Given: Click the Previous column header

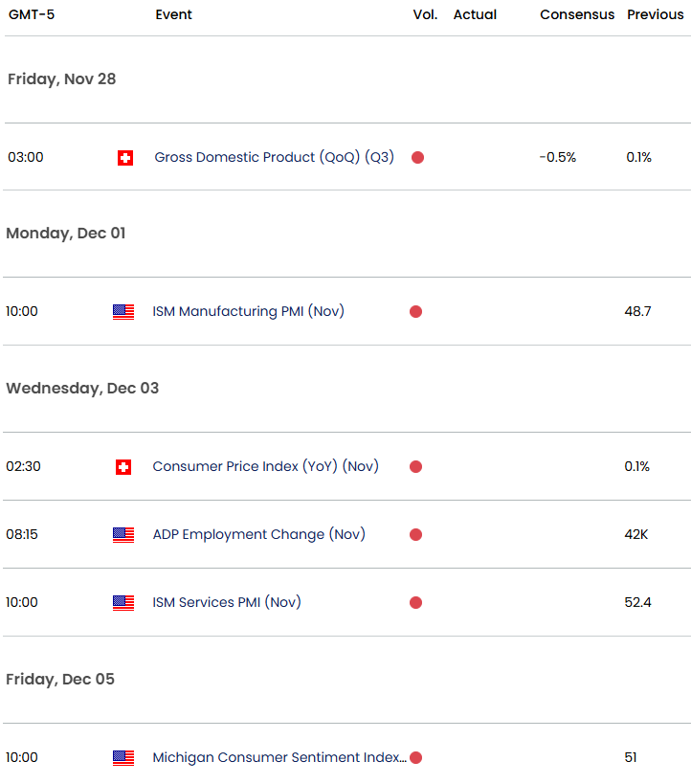Looking at the screenshot, I should coord(655,15).
